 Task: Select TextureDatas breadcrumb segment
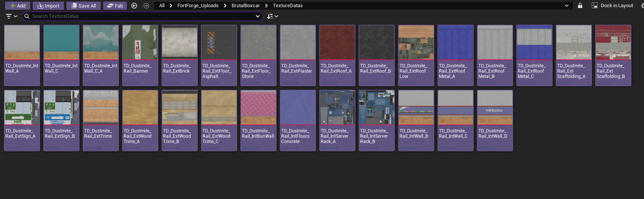288,6
